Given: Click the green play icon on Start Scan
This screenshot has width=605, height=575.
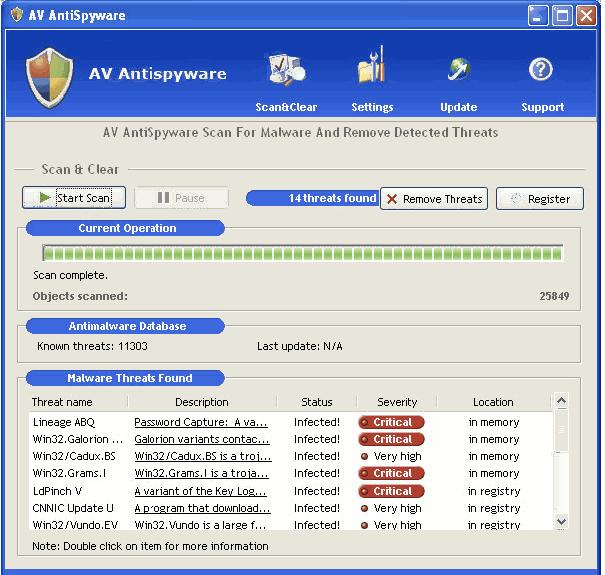Looking at the screenshot, I should [45, 198].
